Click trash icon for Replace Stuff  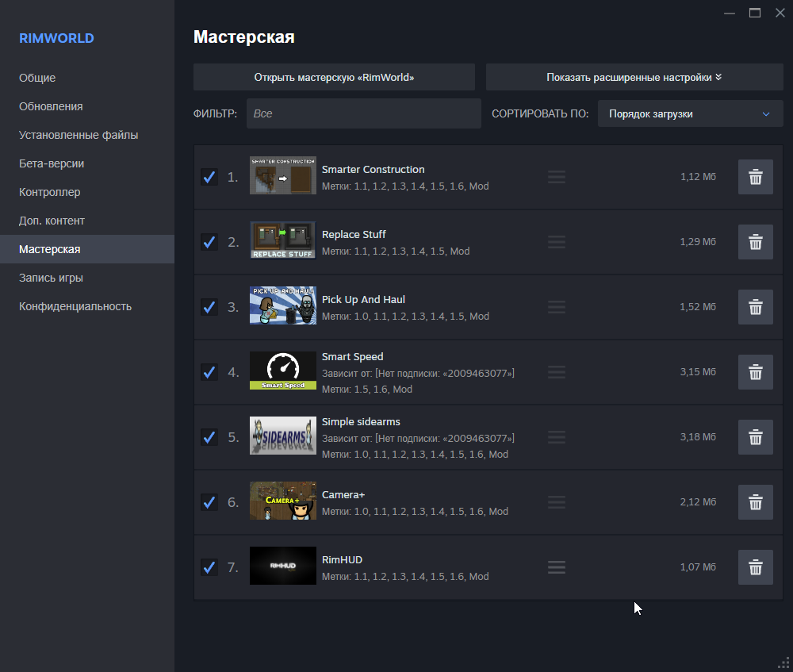pos(755,242)
